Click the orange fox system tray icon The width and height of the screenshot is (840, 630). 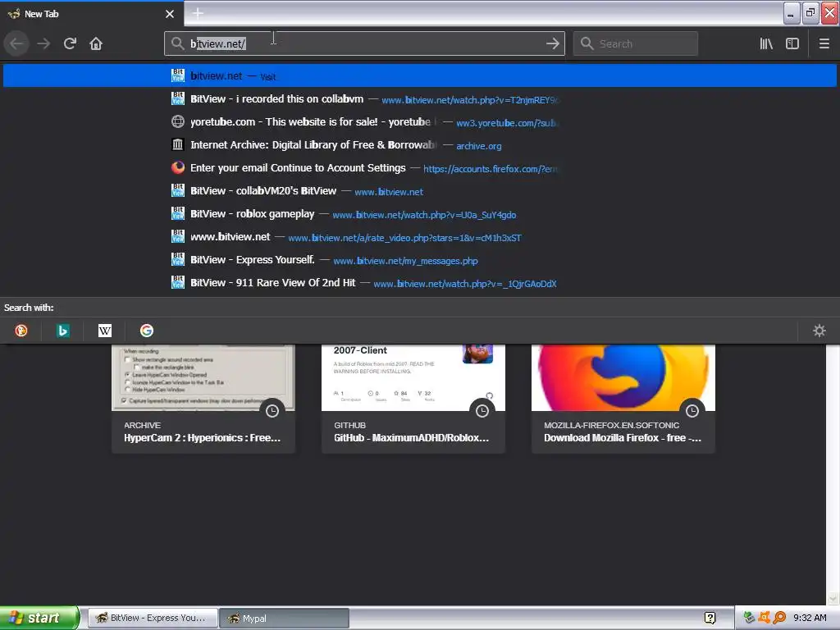[x=764, y=618]
